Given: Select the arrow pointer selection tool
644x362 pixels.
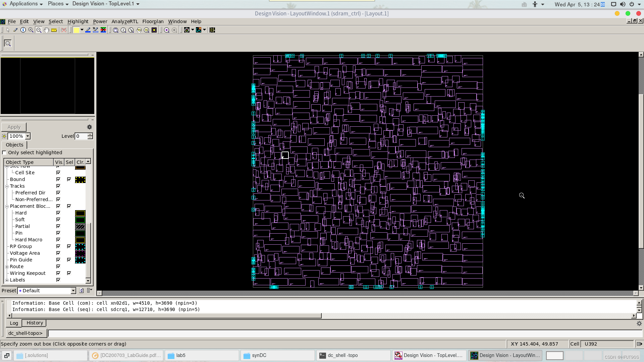Looking at the screenshot, I should click(8, 30).
